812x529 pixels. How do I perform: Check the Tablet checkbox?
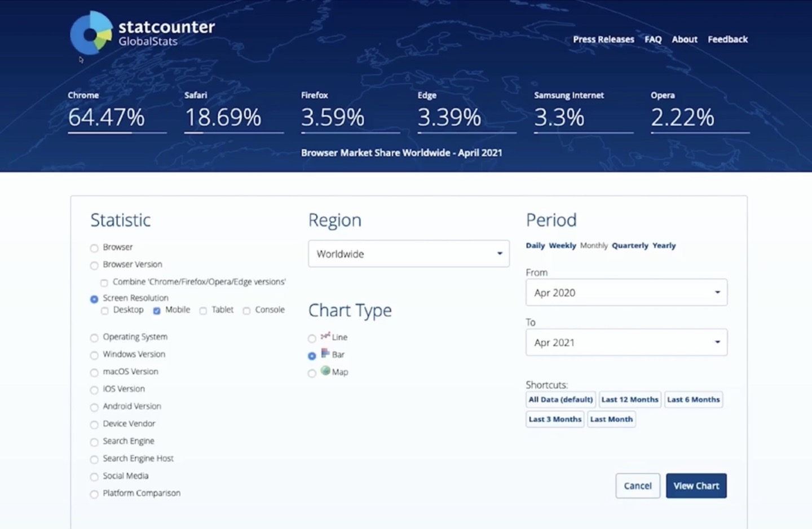tap(203, 311)
